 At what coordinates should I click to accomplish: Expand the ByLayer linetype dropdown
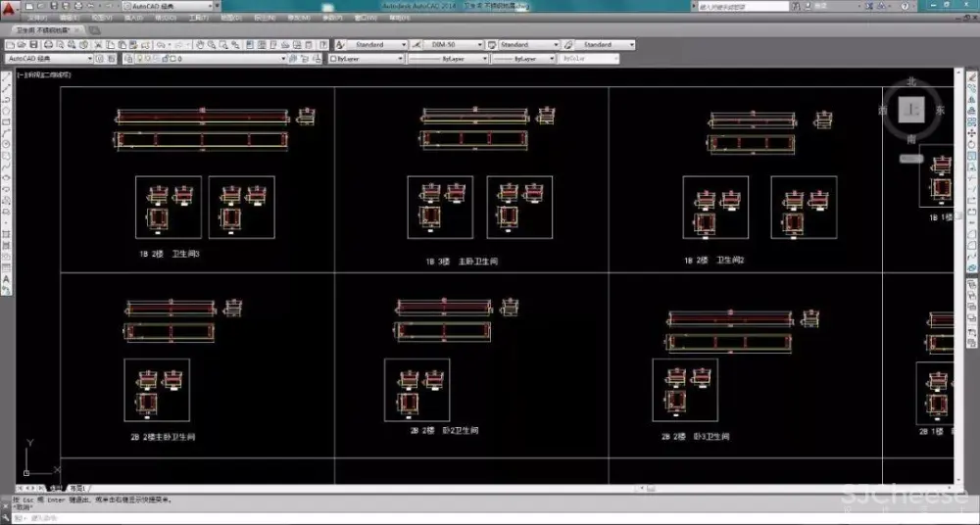(484, 58)
